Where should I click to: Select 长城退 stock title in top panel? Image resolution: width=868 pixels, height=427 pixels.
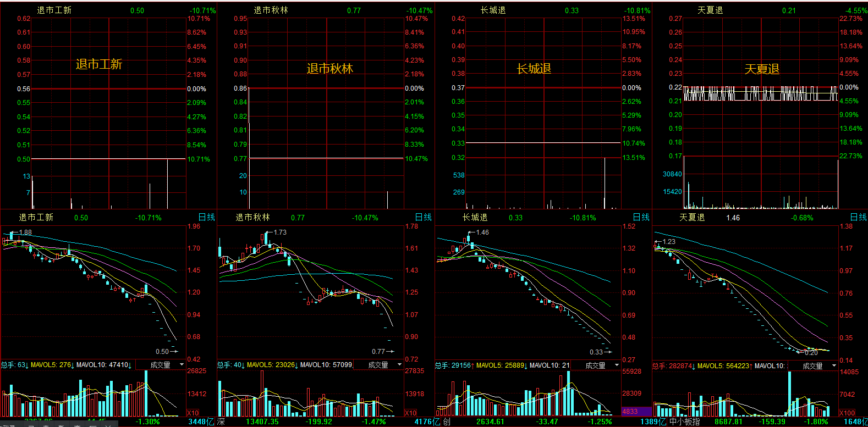[493, 10]
